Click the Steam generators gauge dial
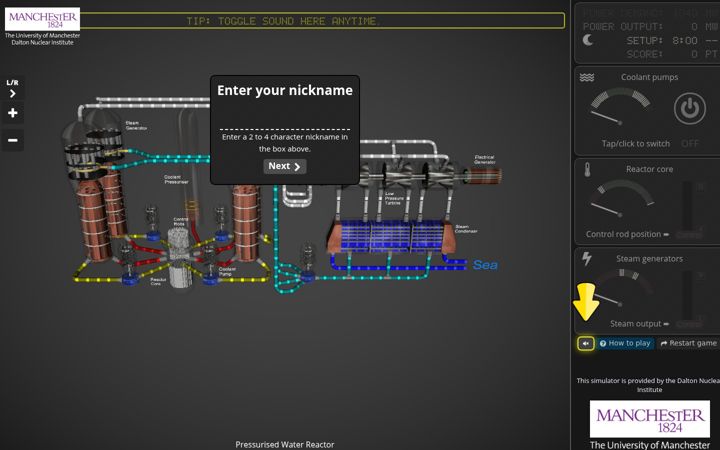Image resolution: width=720 pixels, height=450 pixels. tap(620, 288)
